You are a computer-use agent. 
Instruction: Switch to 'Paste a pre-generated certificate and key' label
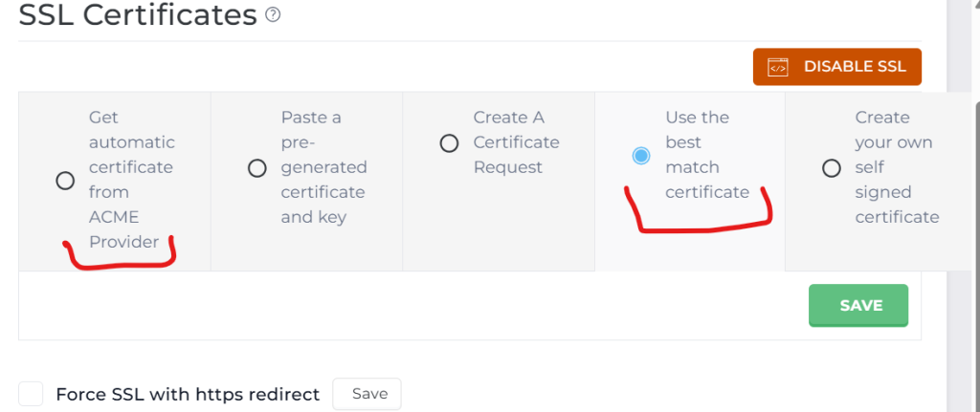point(323,167)
